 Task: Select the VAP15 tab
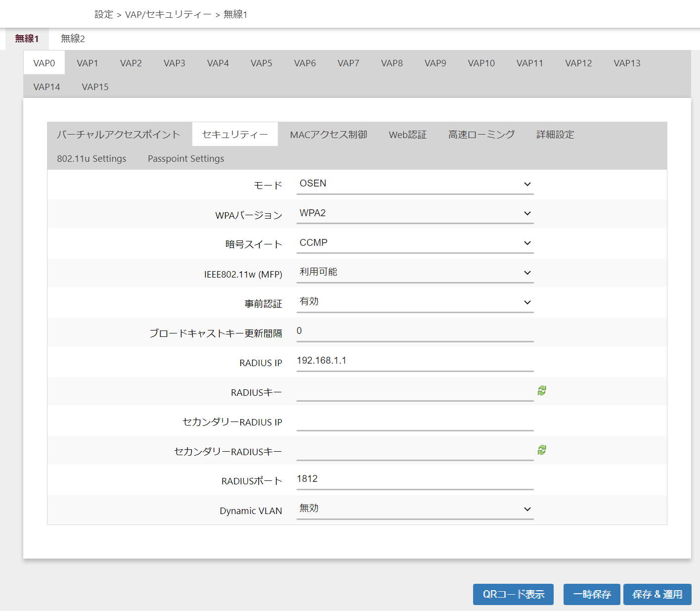(x=95, y=87)
